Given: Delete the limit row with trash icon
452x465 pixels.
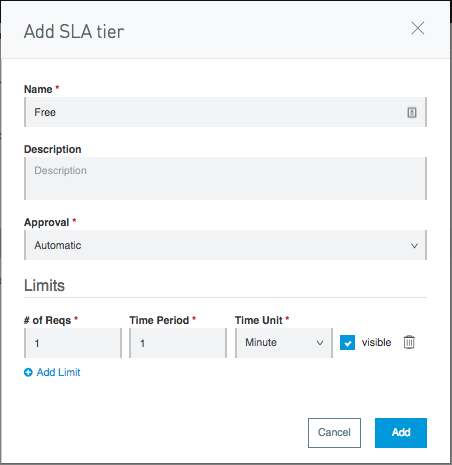Looking at the screenshot, I should pyautogui.click(x=409, y=342).
